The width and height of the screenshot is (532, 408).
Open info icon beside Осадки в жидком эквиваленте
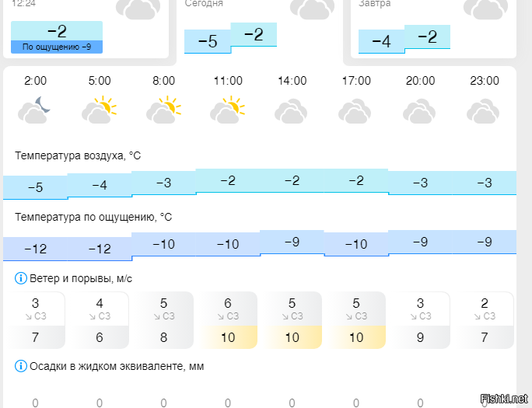[21, 366]
